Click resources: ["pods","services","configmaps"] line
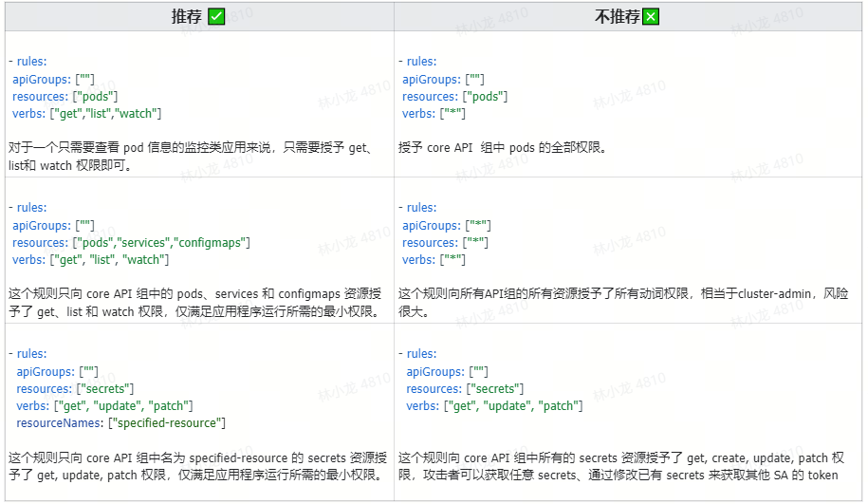The image size is (868, 504). pyautogui.click(x=131, y=243)
